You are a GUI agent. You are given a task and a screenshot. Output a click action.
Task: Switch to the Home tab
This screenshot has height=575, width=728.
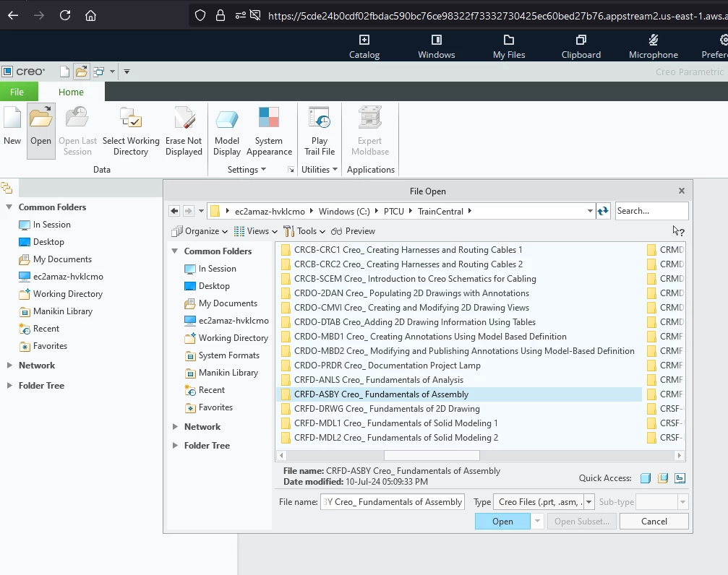pyautogui.click(x=71, y=92)
